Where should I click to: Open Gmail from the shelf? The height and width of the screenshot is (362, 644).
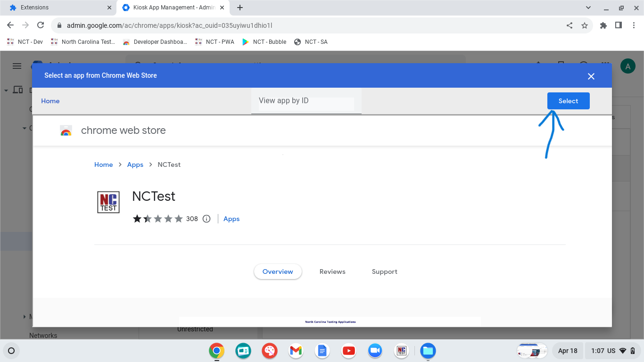coord(296,351)
